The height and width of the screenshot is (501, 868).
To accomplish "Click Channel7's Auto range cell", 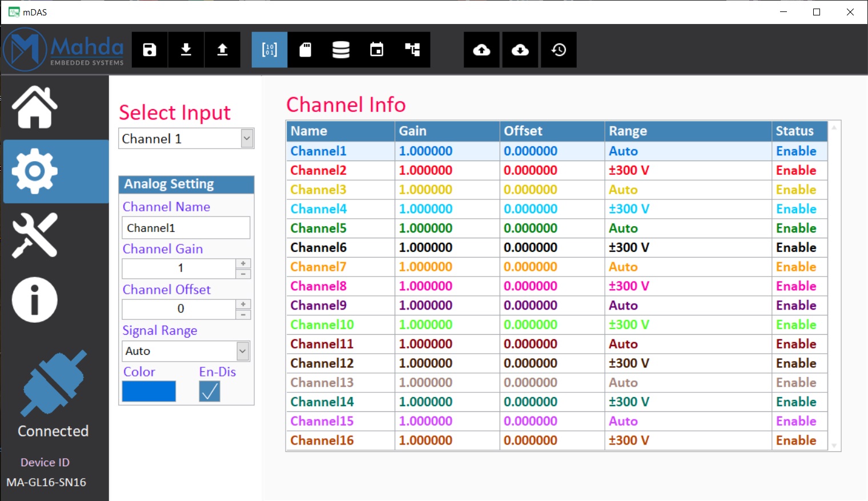I will pyautogui.click(x=688, y=267).
